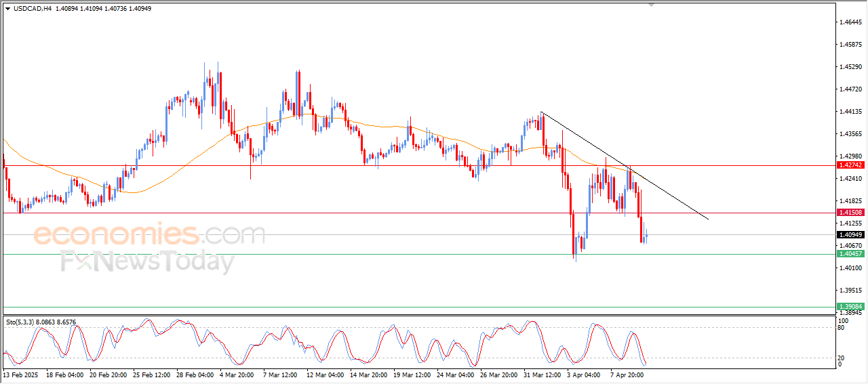Click the OHLC values 1.40894 1.41094 1.40736 1.40949
The image size is (868, 384).
tap(104, 9)
